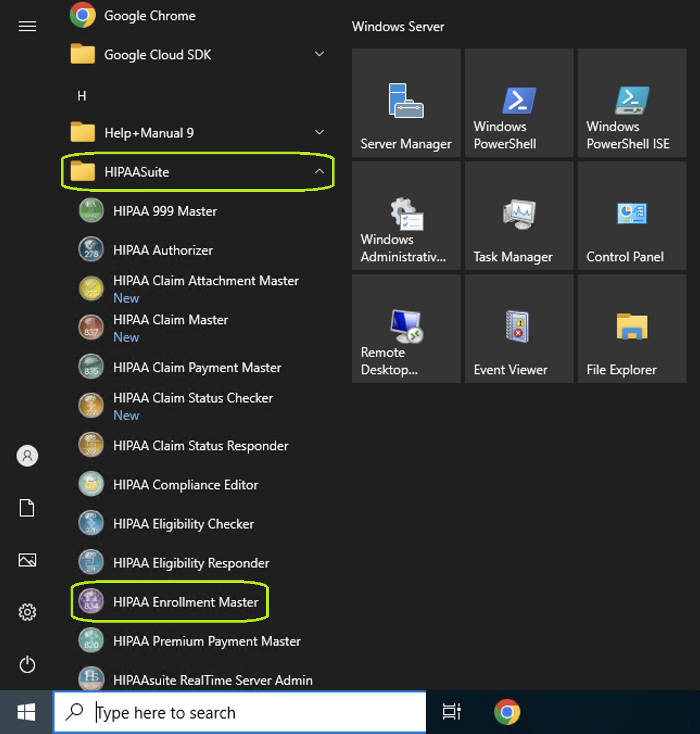Image resolution: width=700 pixels, height=734 pixels.
Task: Click the Help+Manual 9 folder entry
Action: click(198, 133)
